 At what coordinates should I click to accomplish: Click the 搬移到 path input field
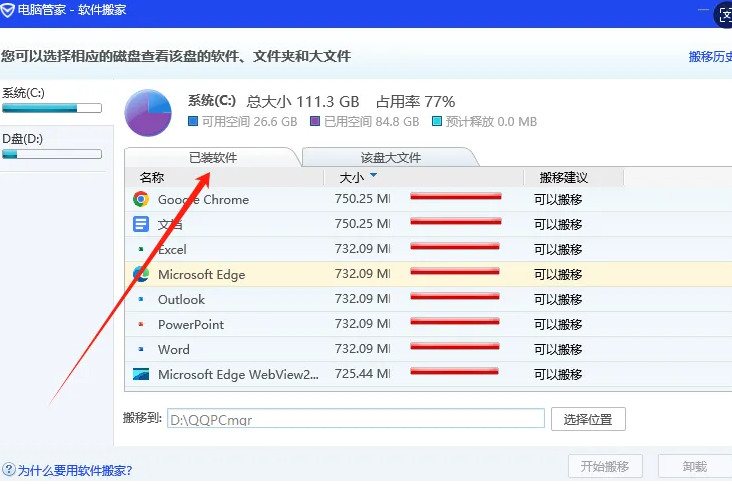tap(355, 419)
